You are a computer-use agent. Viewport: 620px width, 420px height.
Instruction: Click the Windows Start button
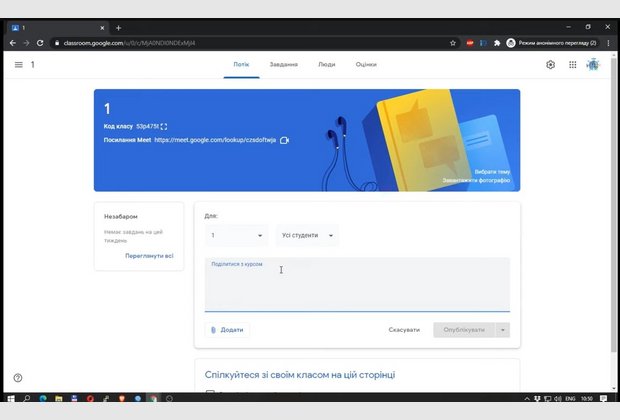click(x=11, y=398)
